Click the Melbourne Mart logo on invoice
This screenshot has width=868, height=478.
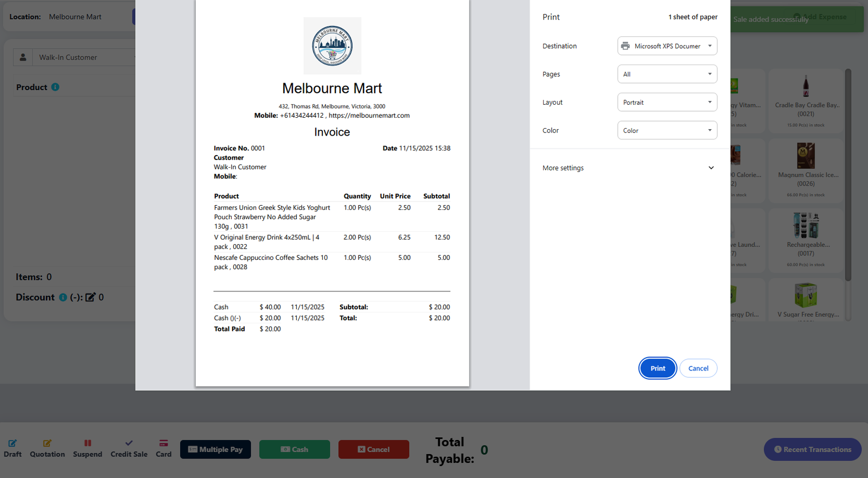[x=332, y=46]
